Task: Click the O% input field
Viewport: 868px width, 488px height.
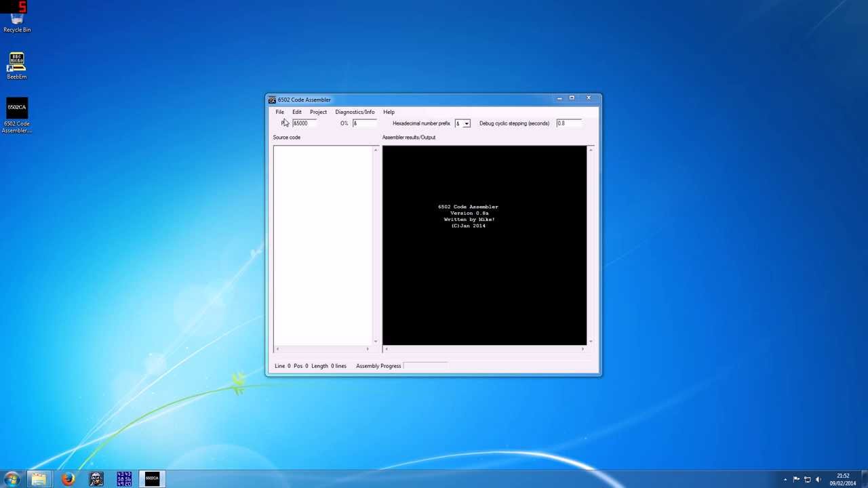Action: 363,123
